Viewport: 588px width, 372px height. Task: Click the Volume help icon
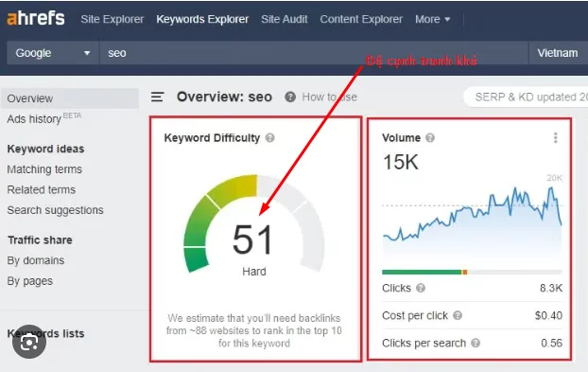430,138
